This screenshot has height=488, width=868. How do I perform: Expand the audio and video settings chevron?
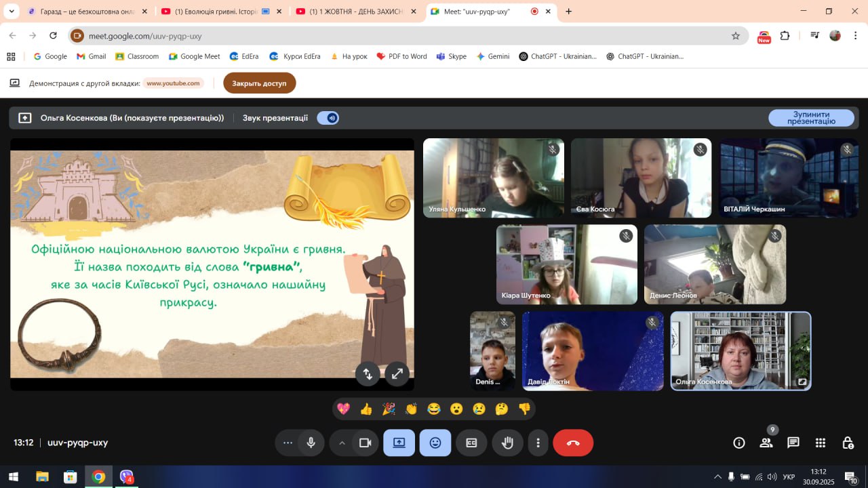click(342, 443)
